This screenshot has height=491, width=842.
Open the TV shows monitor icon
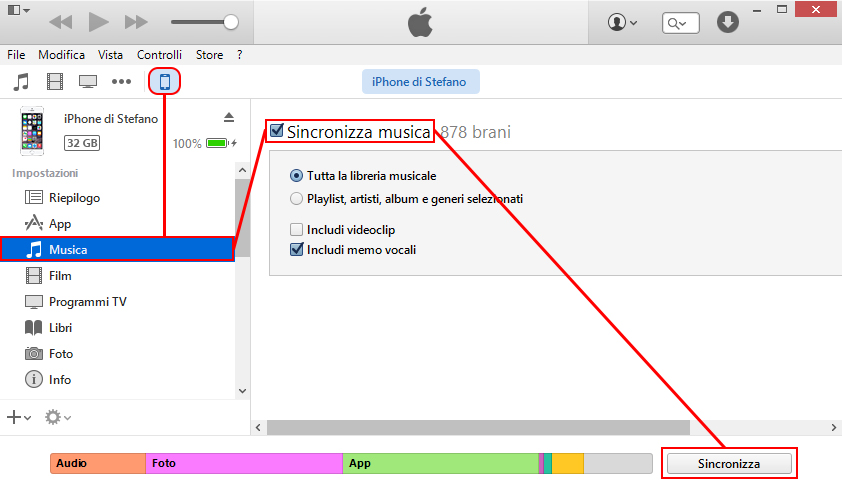tap(88, 82)
